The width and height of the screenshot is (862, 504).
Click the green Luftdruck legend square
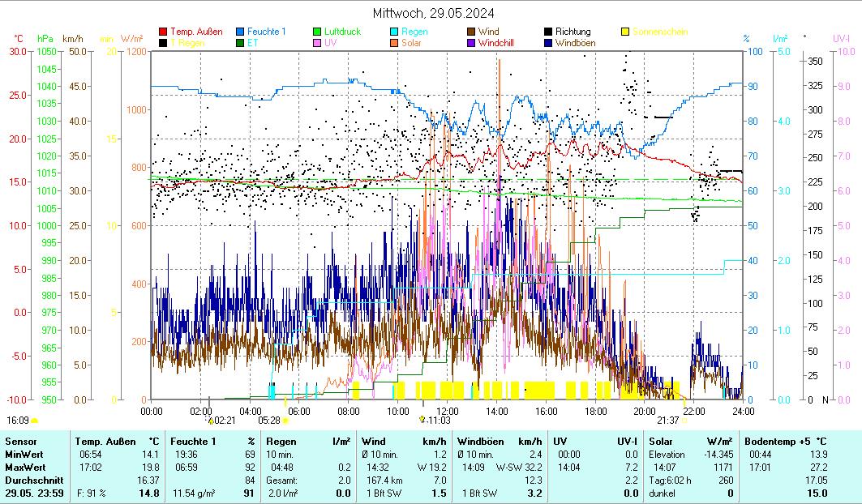point(318,32)
